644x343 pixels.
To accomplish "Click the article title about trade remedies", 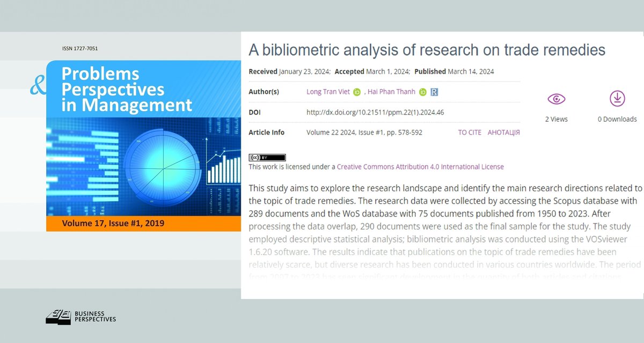I will 427,50.
